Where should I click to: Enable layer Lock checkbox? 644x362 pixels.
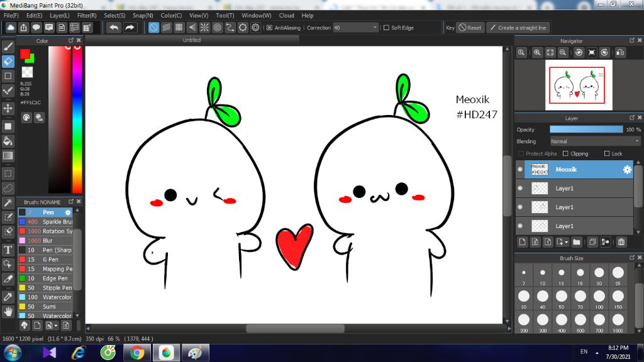607,153
